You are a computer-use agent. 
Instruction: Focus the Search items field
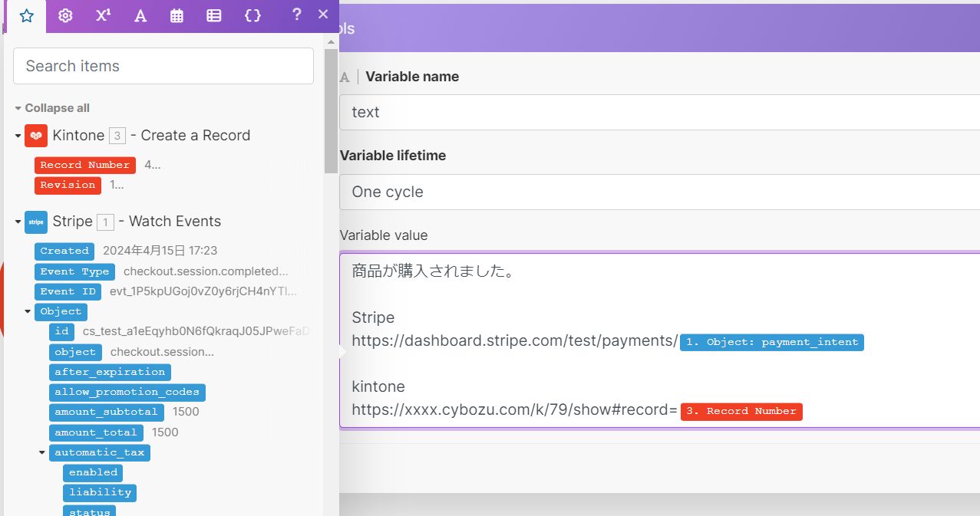pyautogui.click(x=163, y=66)
